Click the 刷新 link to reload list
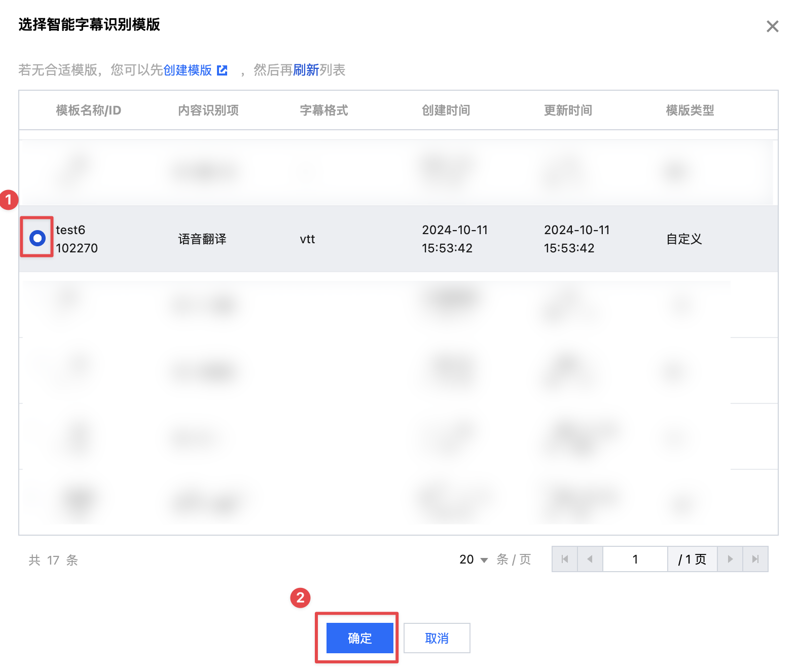The height and width of the screenshot is (672, 797). (x=306, y=70)
